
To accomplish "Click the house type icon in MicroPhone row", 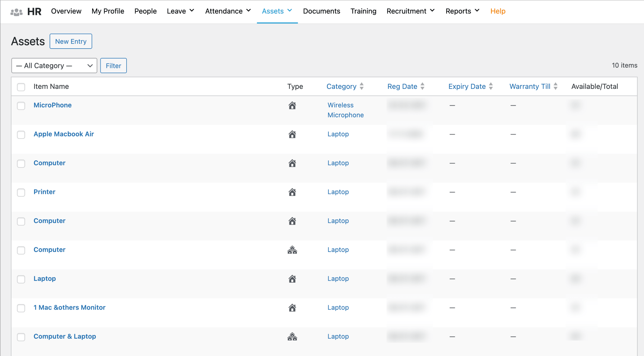I will click(x=292, y=105).
